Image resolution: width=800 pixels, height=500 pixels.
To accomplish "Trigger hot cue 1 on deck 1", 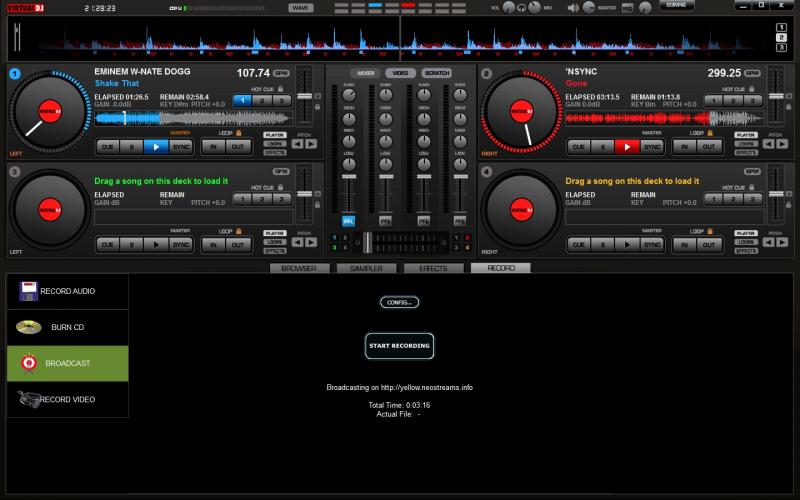I will (x=243, y=101).
